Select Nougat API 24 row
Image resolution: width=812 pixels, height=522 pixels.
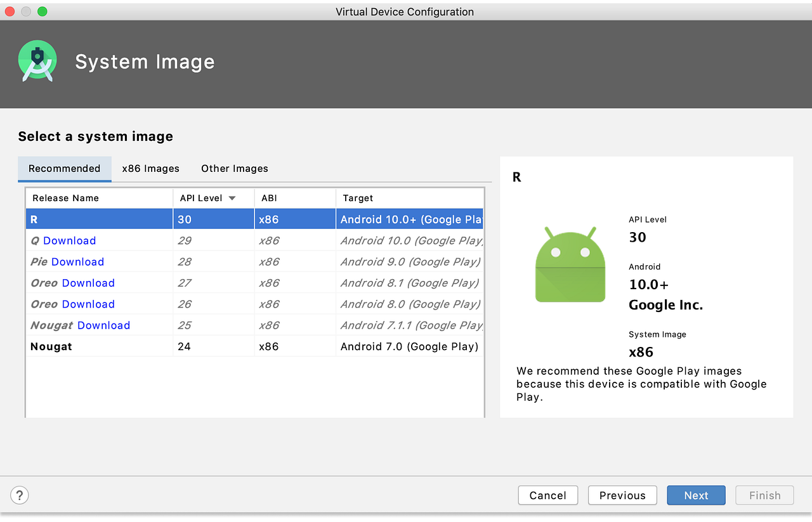pyautogui.click(x=254, y=346)
